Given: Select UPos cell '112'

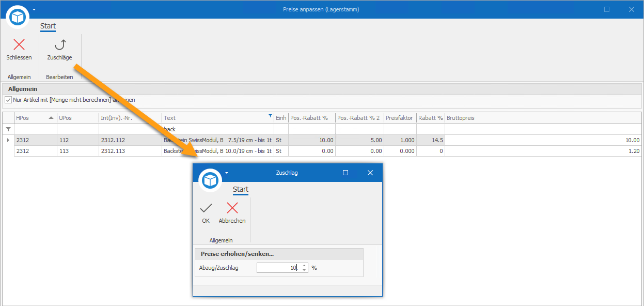Looking at the screenshot, I should coord(78,140).
